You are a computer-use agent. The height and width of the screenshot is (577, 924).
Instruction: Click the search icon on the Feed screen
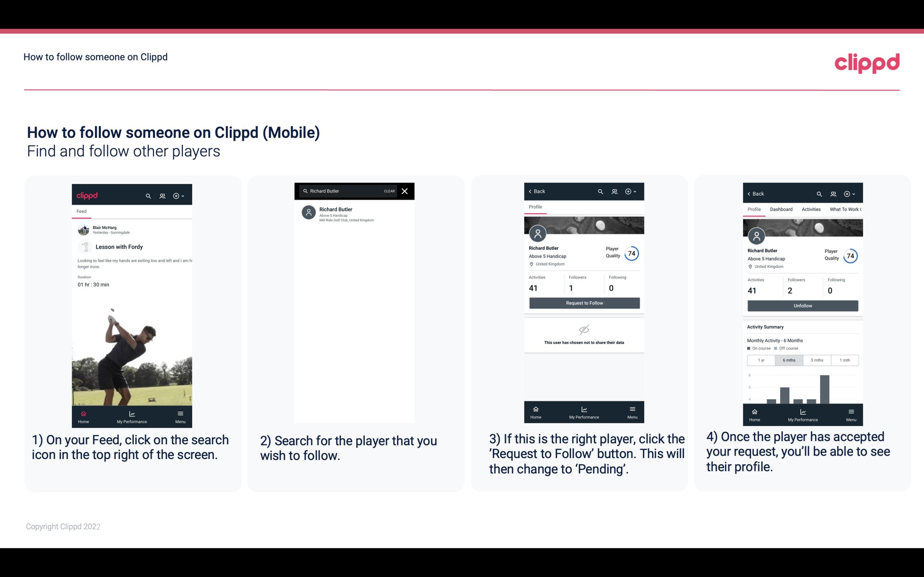tap(148, 195)
